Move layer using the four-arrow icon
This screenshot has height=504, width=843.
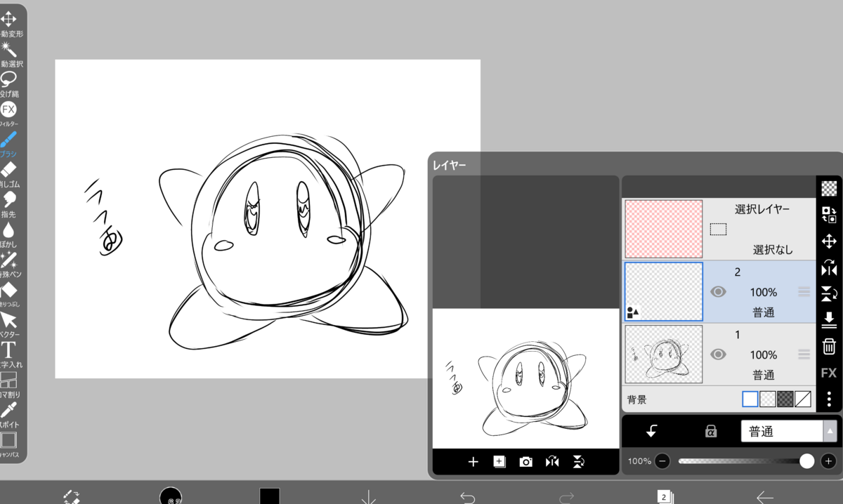(829, 241)
